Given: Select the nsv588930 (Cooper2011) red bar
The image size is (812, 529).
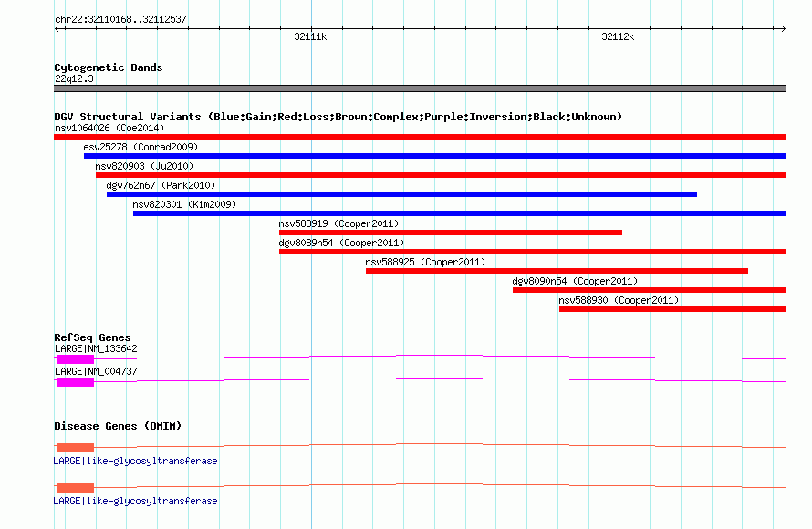Looking at the screenshot, I should click(672, 309).
